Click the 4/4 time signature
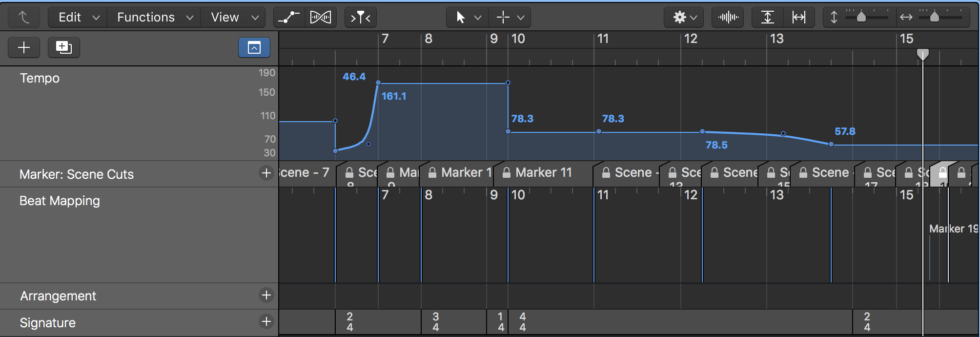 click(x=522, y=322)
